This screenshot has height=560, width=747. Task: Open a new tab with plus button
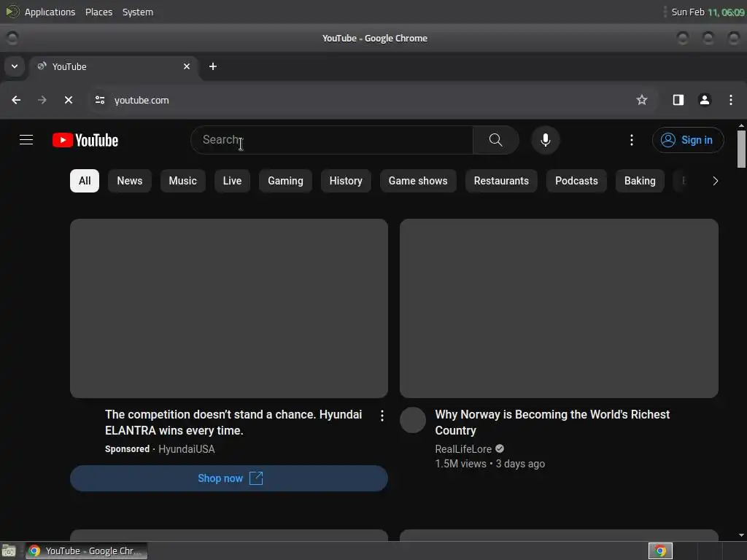point(213,66)
